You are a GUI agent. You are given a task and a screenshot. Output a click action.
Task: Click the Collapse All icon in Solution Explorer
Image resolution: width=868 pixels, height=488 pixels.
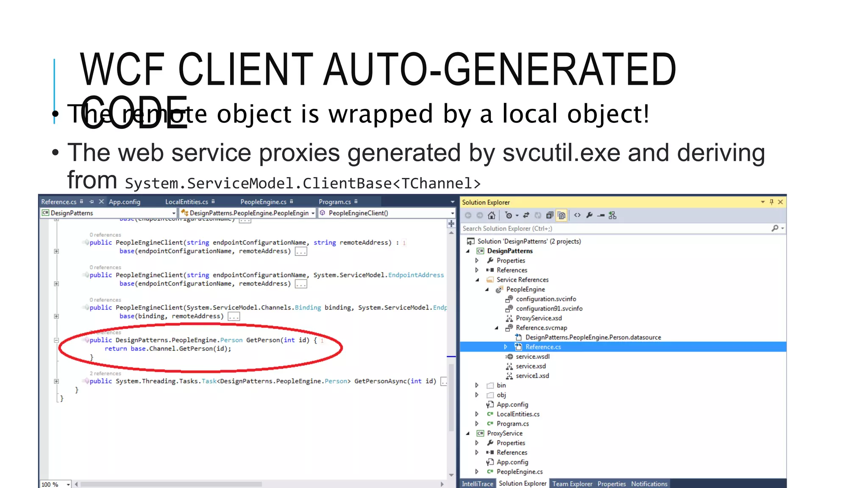[x=550, y=215]
